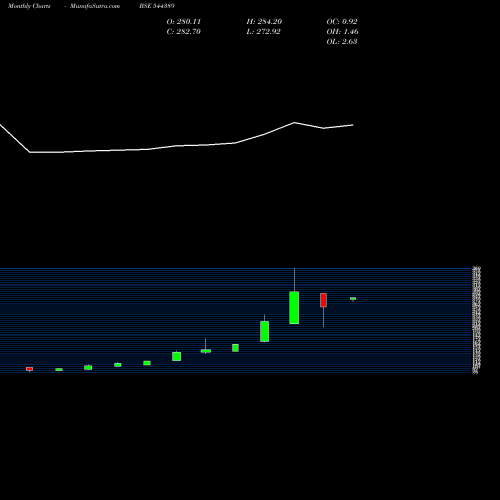Image resolution: width=500 pixels, height=500 pixels.
Task: Select the low value L: 272.92
Action: 264,32
